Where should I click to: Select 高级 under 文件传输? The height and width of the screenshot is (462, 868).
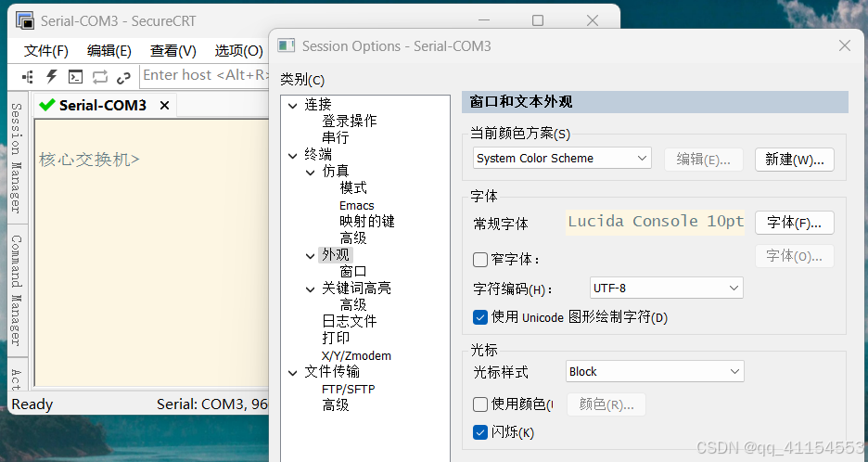(336, 405)
